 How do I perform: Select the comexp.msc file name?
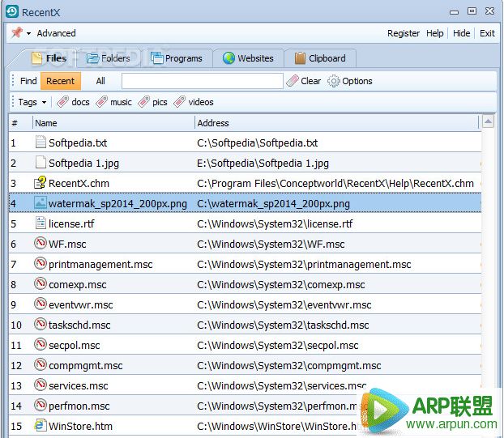click(x=78, y=285)
